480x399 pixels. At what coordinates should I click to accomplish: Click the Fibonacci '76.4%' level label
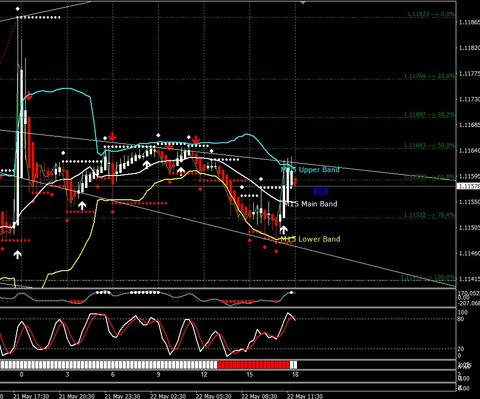pos(429,215)
